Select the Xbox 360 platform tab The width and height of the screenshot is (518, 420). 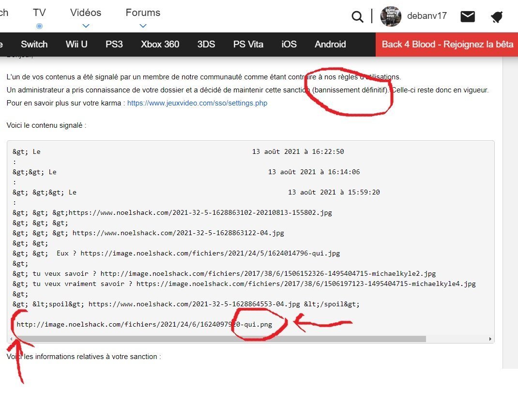point(160,44)
